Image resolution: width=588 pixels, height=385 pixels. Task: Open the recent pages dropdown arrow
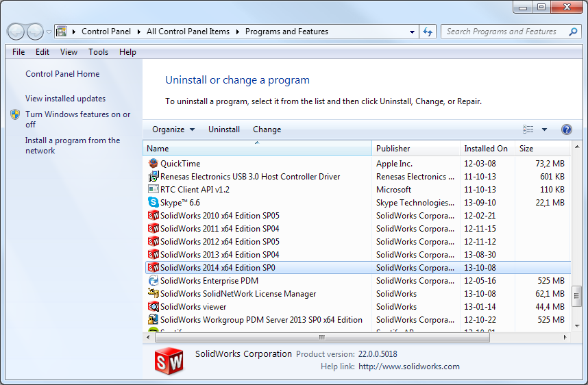49,32
